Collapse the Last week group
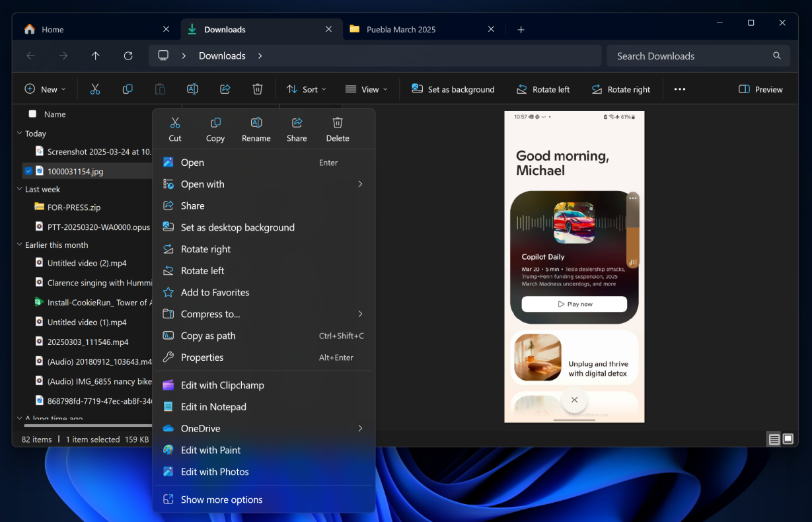This screenshot has height=522, width=812. point(19,189)
